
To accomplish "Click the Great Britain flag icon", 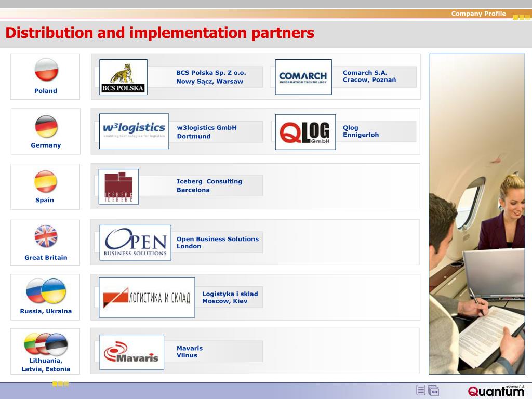I will click(x=46, y=236).
